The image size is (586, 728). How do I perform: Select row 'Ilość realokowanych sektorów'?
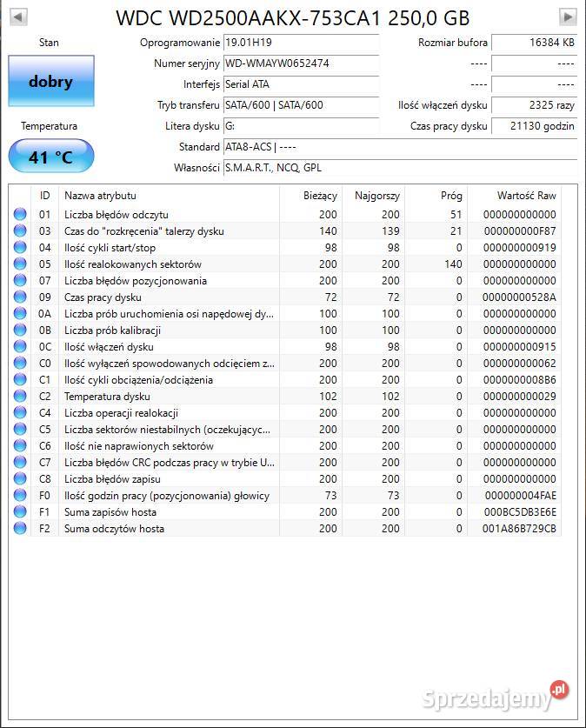pyautogui.click(x=285, y=264)
